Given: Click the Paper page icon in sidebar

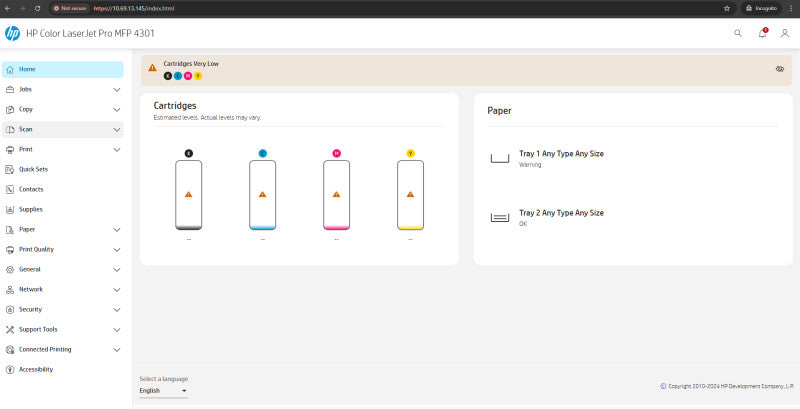Looking at the screenshot, I should pyautogui.click(x=10, y=229).
